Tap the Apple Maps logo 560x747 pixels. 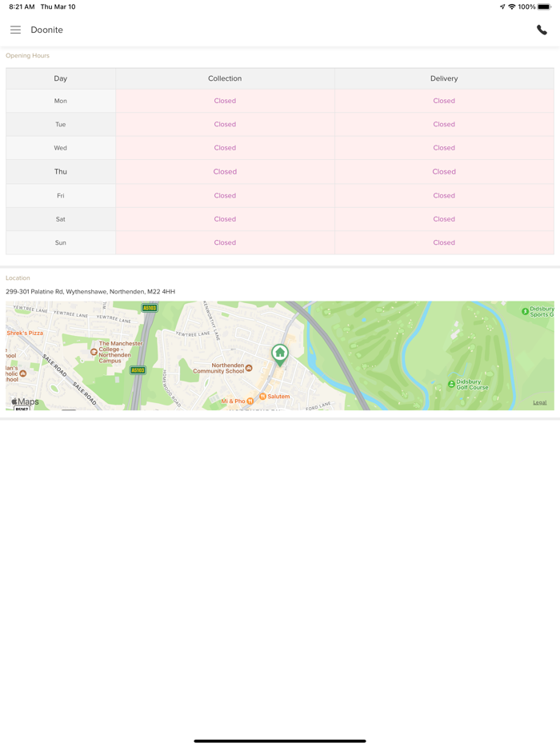26,401
